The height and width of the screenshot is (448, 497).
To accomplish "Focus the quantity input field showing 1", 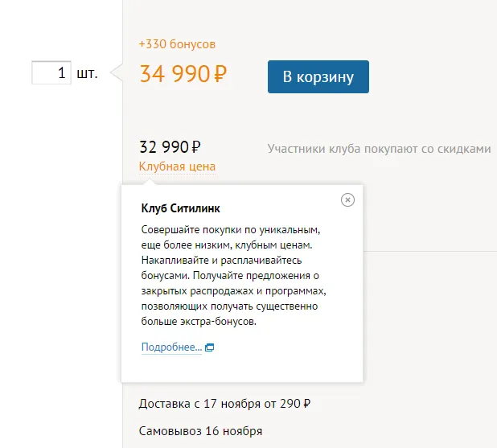I will tap(51, 72).
